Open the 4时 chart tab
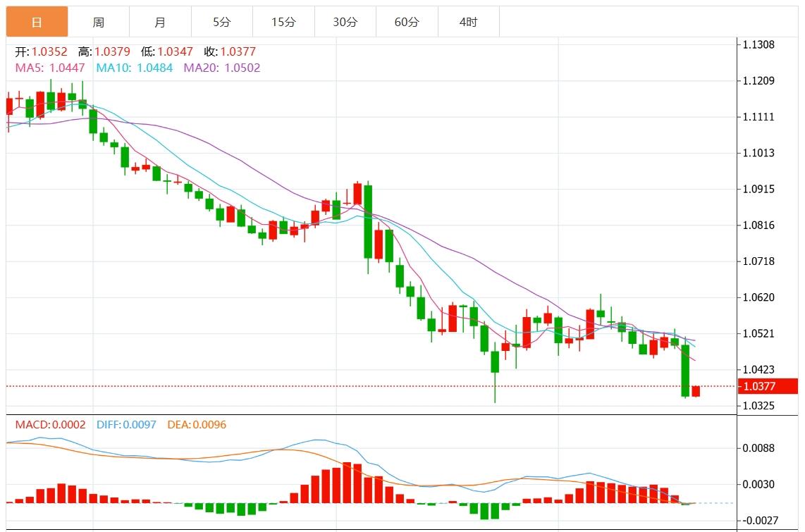Image resolution: width=805 pixels, height=532 pixels. coord(468,22)
